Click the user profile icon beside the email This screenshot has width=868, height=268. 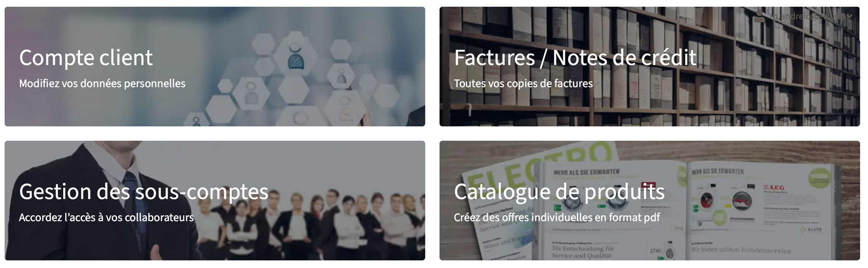[x=760, y=16]
